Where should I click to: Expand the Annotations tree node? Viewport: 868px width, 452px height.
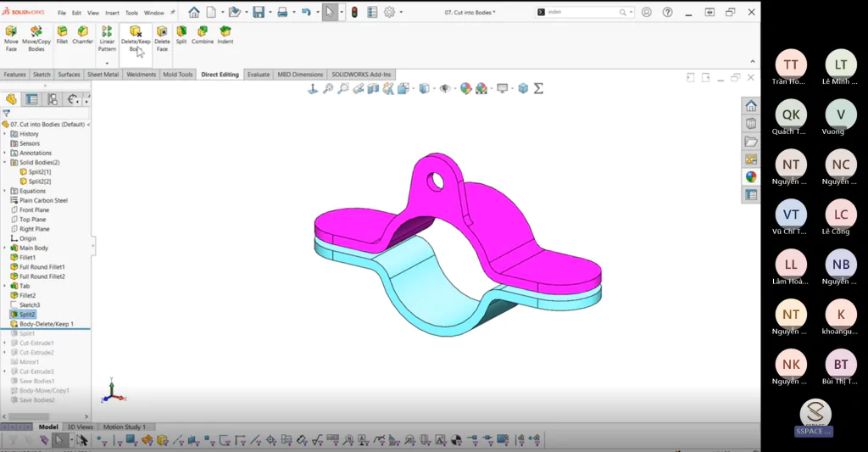(5, 153)
